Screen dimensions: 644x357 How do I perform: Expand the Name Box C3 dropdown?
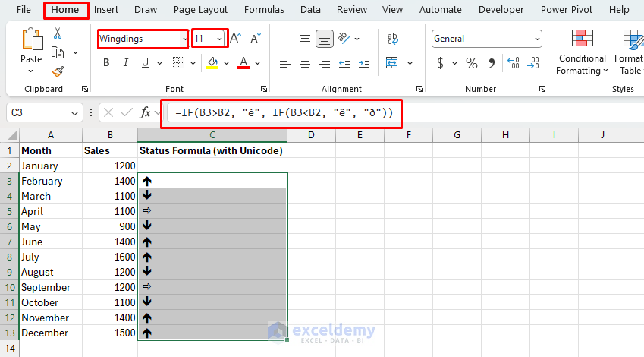tap(74, 112)
